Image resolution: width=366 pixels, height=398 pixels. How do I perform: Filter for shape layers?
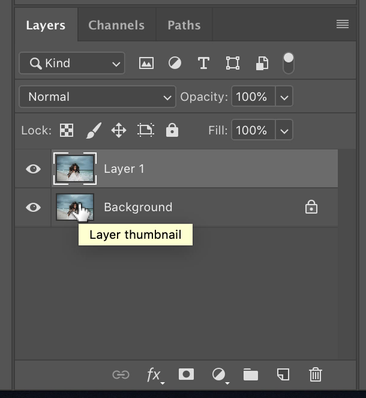(x=233, y=63)
